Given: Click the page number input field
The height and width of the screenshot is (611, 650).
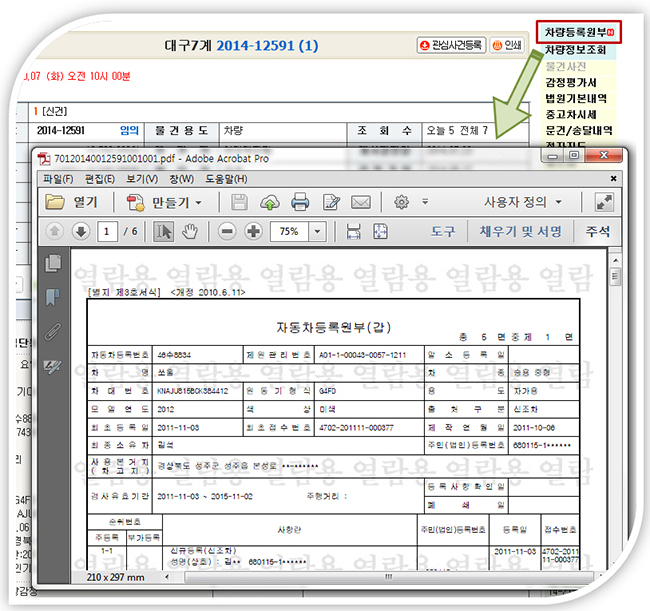Looking at the screenshot, I should (x=107, y=231).
